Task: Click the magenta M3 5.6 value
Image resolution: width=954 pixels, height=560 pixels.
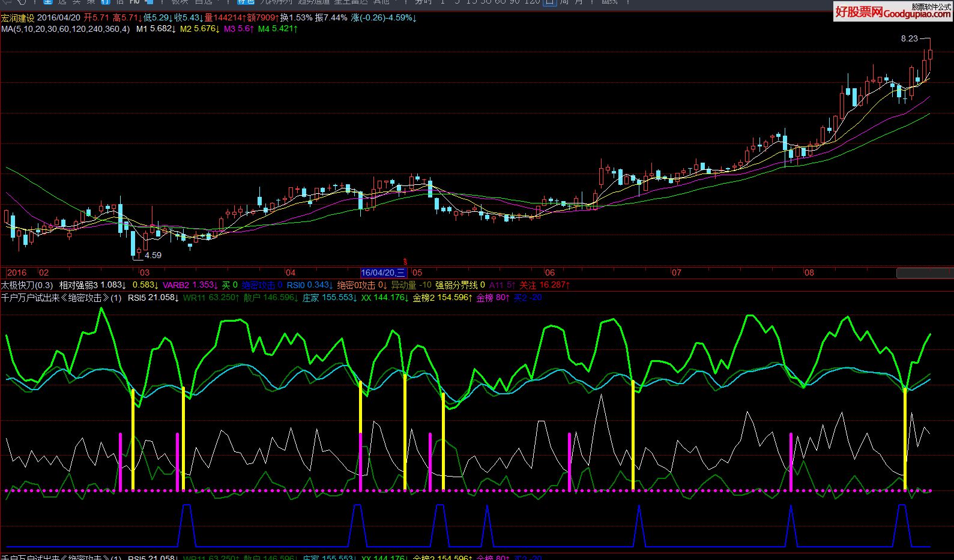Action: click(x=239, y=29)
